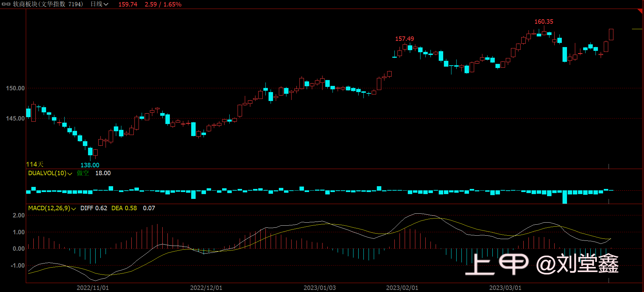Click the 114天 day count label
The height and width of the screenshot is (292, 644).
35,165
